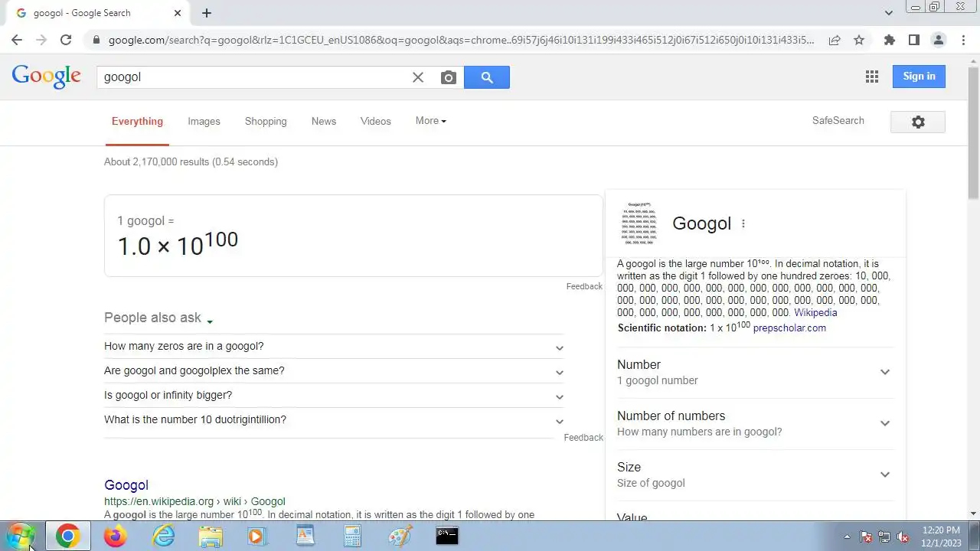Collapse the People also ask section arrow
This screenshot has height=551, width=980.
tap(210, 321)
